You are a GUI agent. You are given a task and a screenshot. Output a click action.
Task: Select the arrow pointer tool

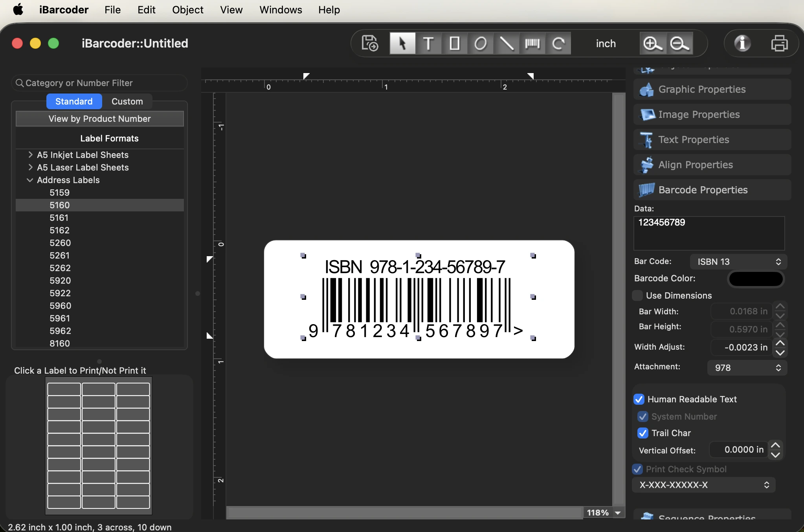[402, 43]
